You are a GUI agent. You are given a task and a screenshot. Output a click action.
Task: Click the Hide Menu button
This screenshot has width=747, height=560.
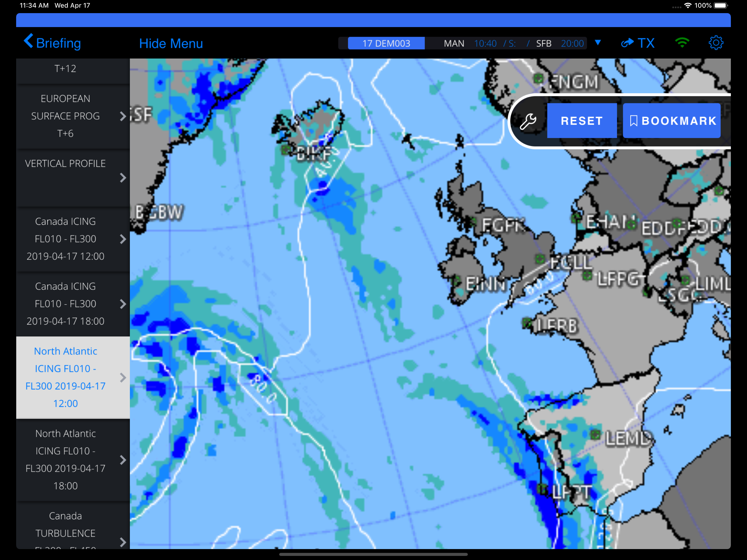[171, 43]
